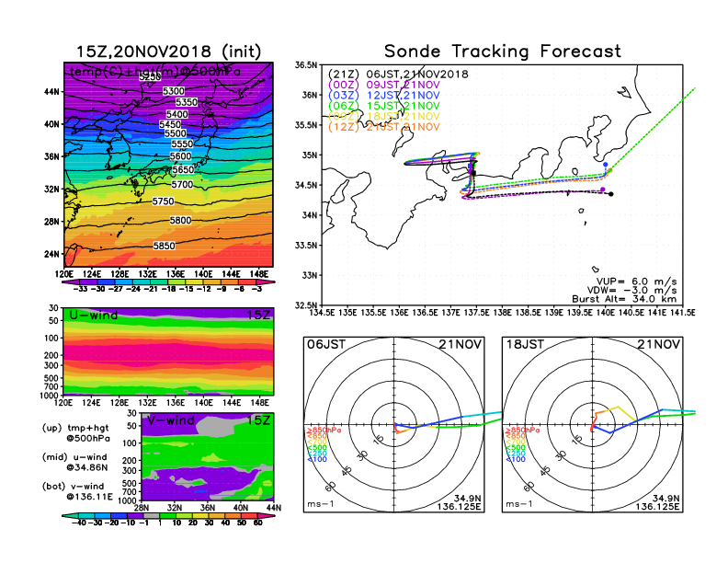Click the blue landing point dot near 140E

[606, 165]
